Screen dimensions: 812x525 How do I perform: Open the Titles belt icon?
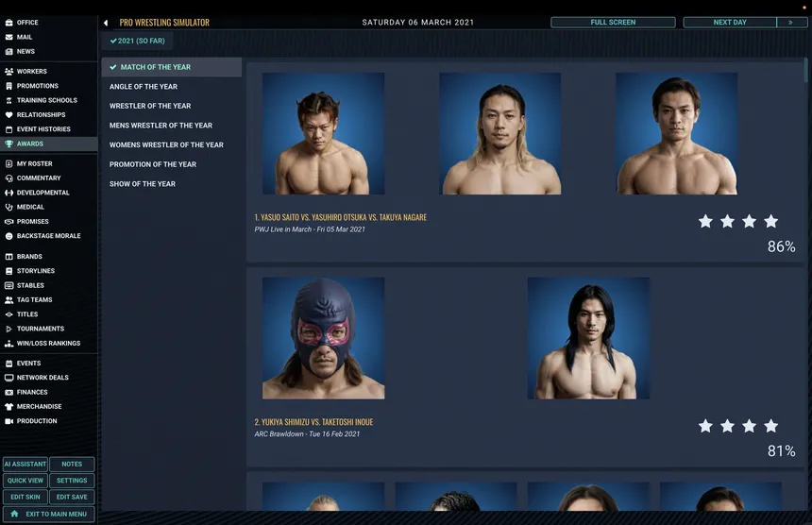pyautogui.click(x=8, y=314)
